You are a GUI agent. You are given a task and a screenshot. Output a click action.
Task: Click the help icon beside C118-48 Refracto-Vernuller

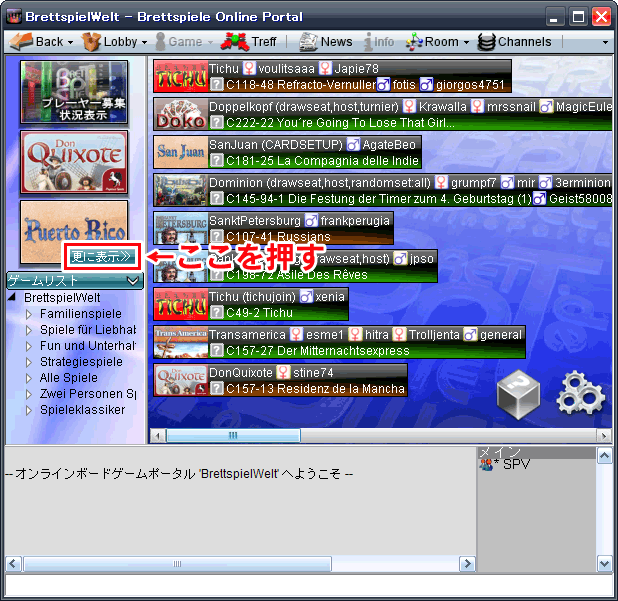[x=216, y=84]
